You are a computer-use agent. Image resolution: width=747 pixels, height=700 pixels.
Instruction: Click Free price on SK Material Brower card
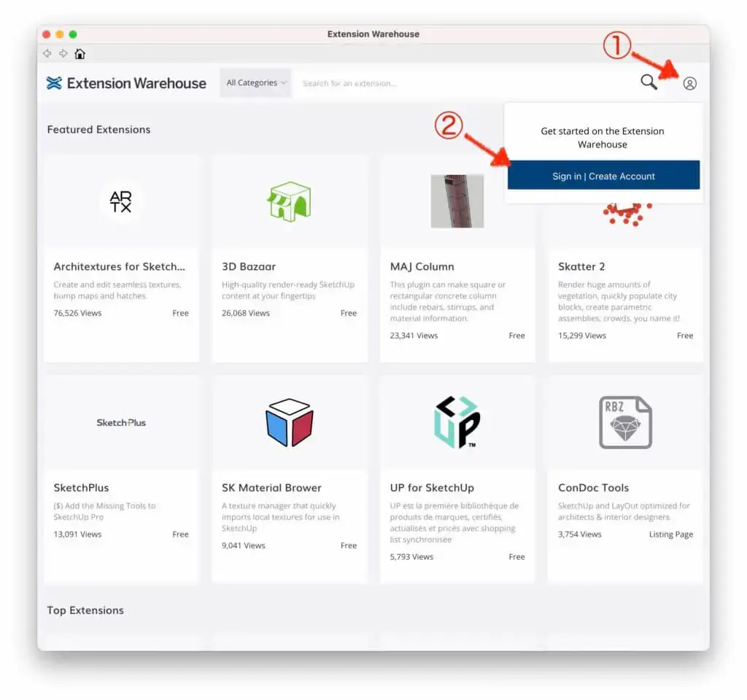[x=349, y=545]
